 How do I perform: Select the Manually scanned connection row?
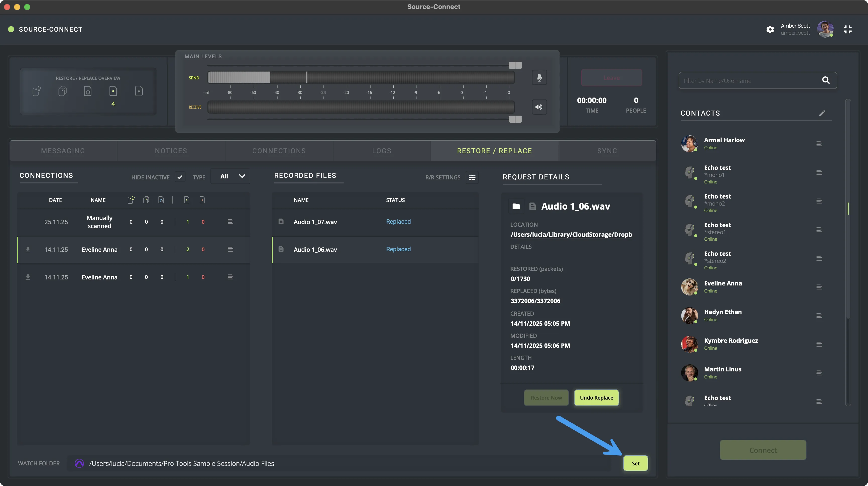click(x=134, y=222)
